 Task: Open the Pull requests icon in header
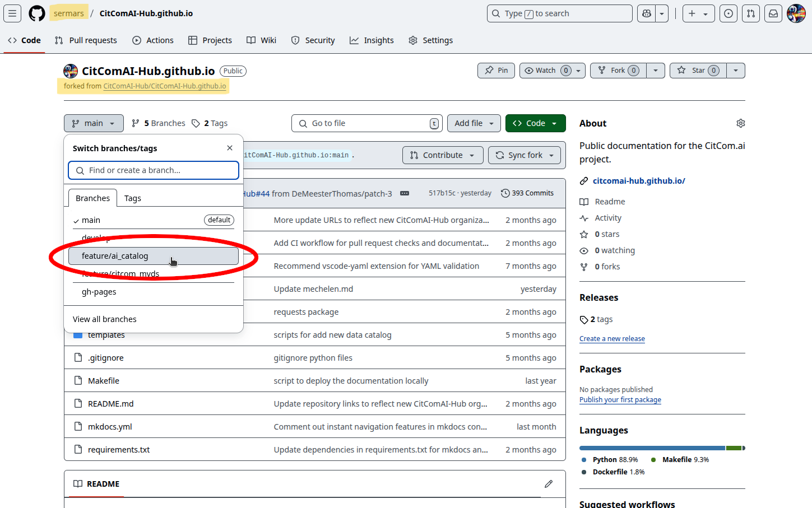click(x=751, y=13)
